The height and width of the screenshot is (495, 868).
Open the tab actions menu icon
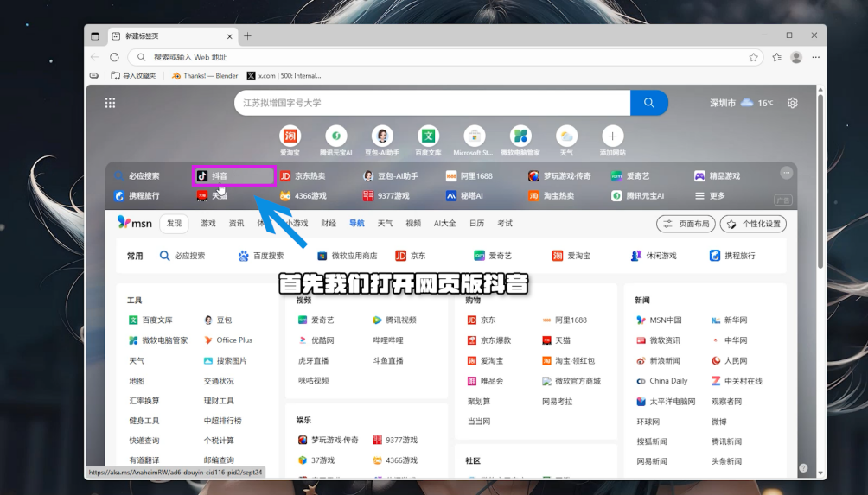point(94,36)
